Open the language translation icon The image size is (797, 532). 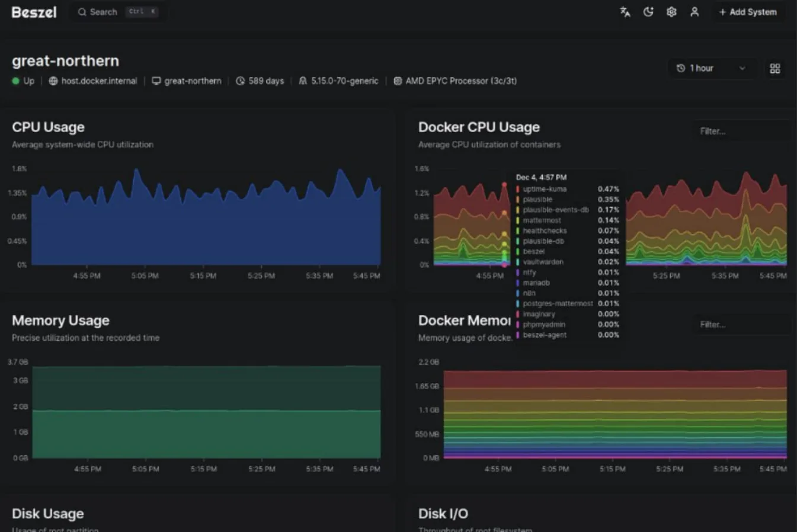625,12
